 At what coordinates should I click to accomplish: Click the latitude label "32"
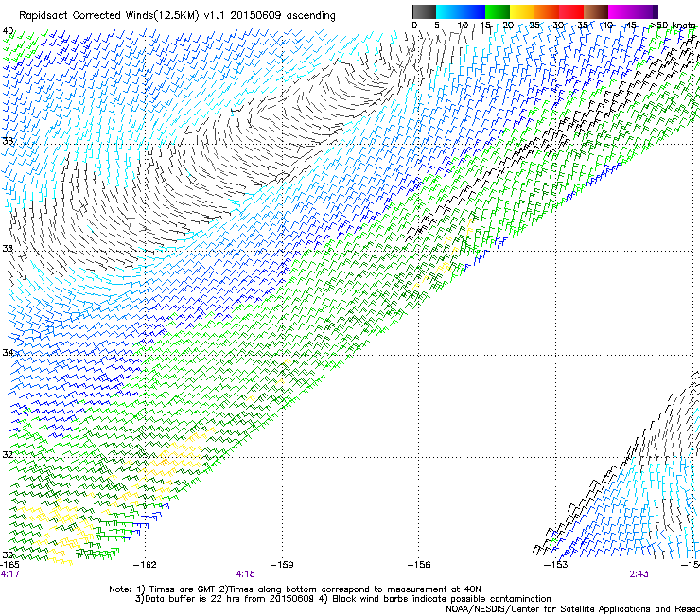click(x=8, y=455)
